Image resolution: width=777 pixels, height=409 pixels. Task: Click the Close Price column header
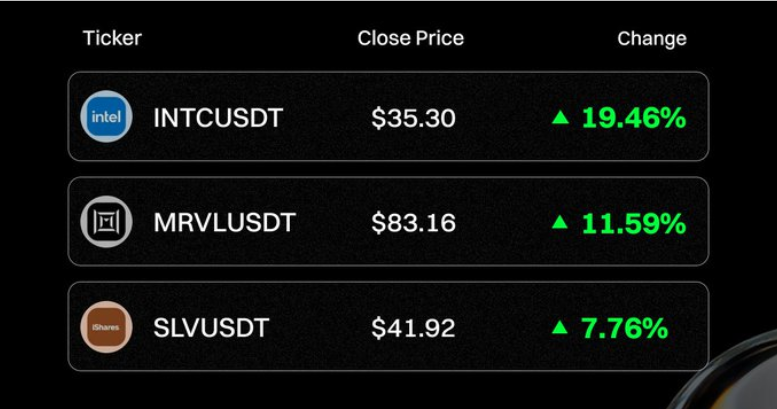tap(411, 38)
